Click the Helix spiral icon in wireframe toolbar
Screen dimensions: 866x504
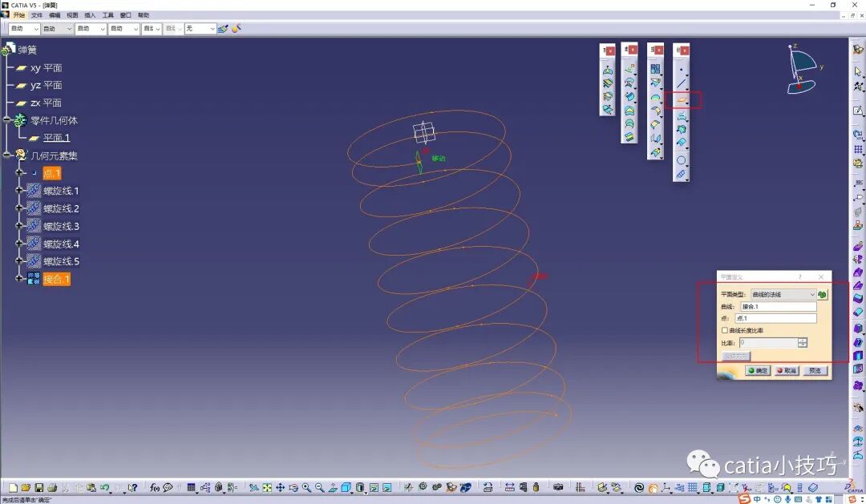click(x=681, y=174)
